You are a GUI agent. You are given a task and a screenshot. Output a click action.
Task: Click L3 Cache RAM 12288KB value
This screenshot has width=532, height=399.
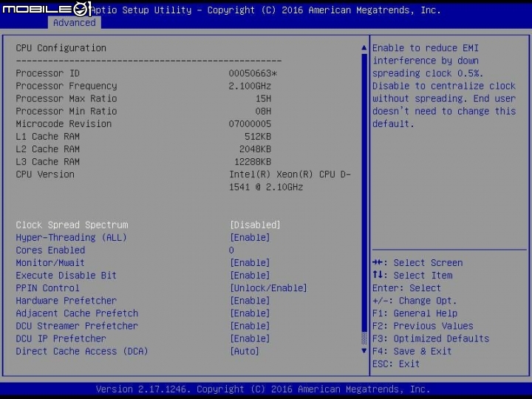253,162
